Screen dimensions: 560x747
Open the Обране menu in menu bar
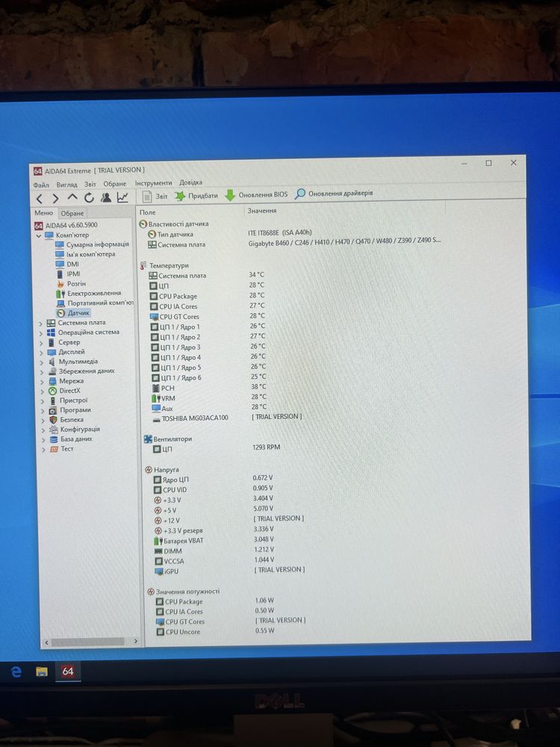pos(115,184)
